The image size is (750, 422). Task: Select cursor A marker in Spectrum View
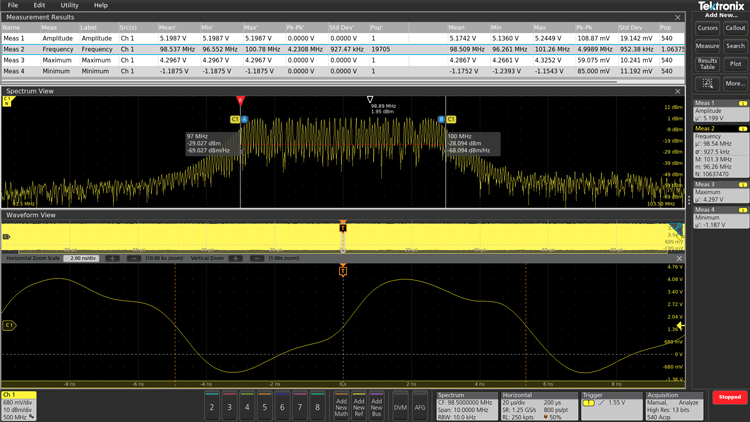tap(244, 119)
